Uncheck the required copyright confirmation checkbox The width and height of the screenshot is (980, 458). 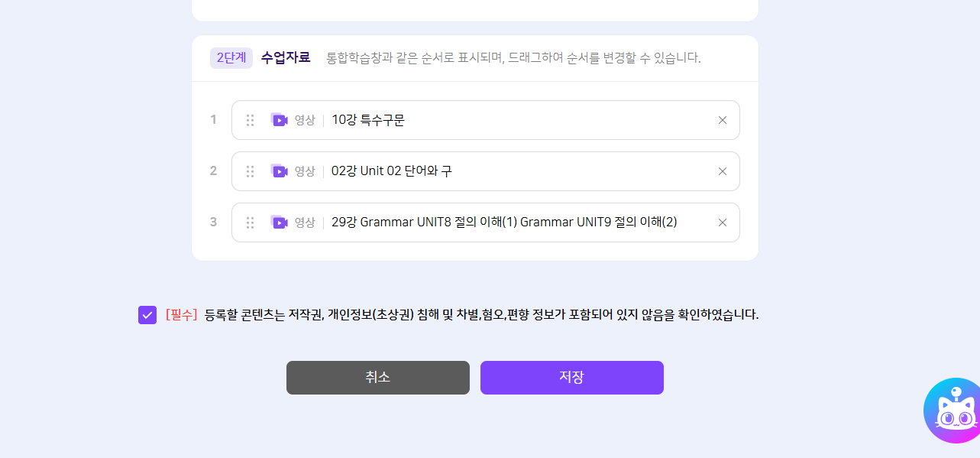click(147, 315)
